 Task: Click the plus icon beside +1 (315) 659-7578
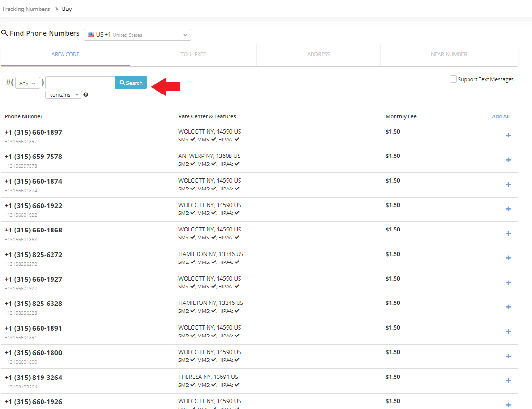point(508,160)
